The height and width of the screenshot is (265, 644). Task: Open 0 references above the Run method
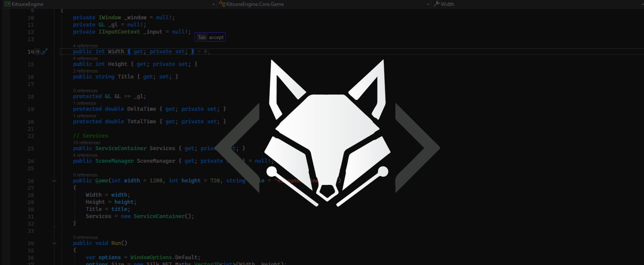pos(85,237)
